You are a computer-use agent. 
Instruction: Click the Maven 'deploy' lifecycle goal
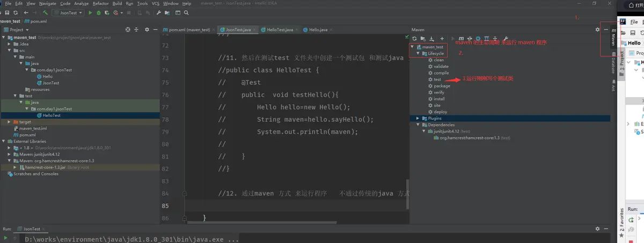(x=440, y=112)
